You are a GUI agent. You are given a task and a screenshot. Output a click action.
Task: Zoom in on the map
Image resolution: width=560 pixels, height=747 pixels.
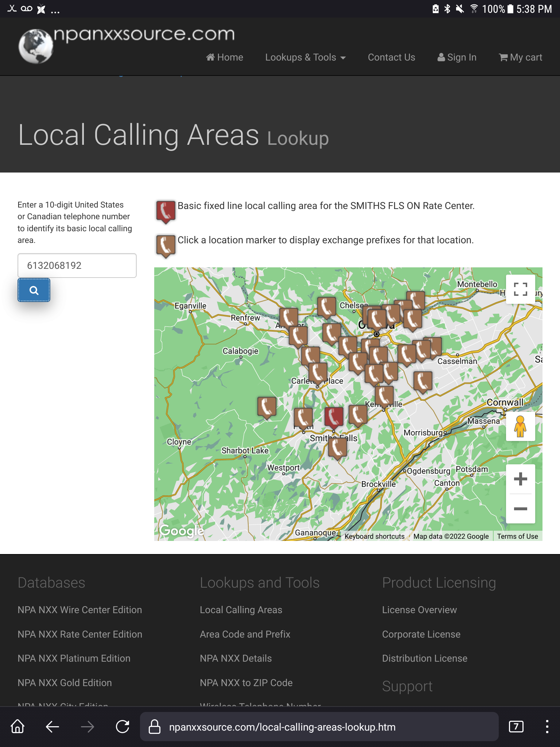coord(520,479)
